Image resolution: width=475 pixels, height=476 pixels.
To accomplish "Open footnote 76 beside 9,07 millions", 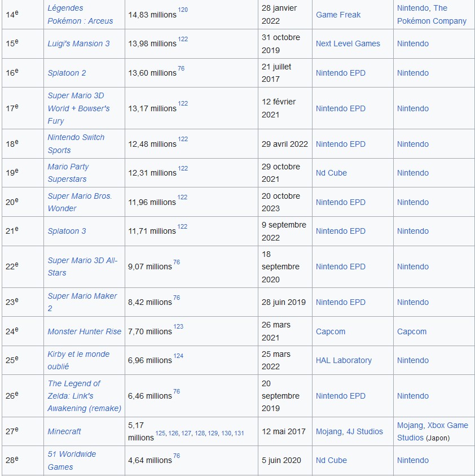I will click(177, 263).
